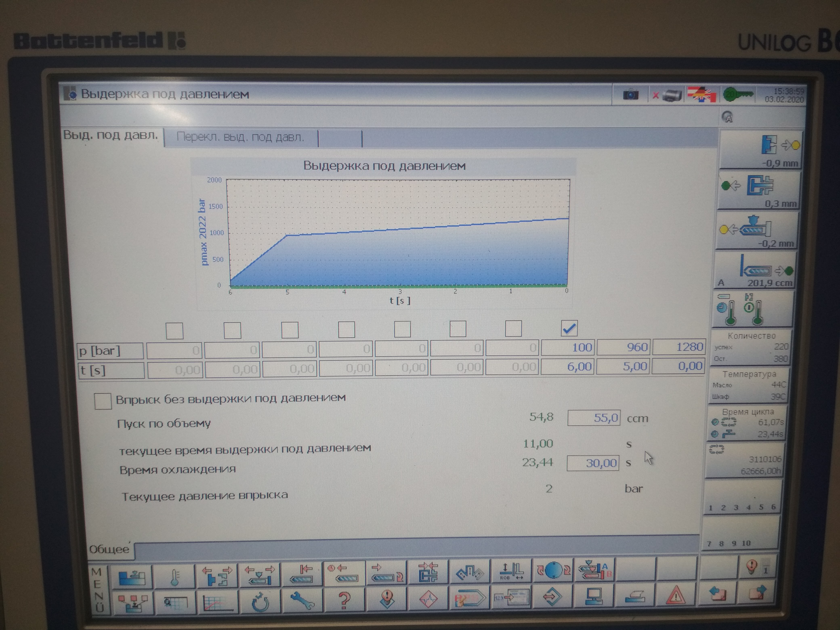Open help with the question mark icon
Viewport: 840px width, 630px height.
point(344,601)
